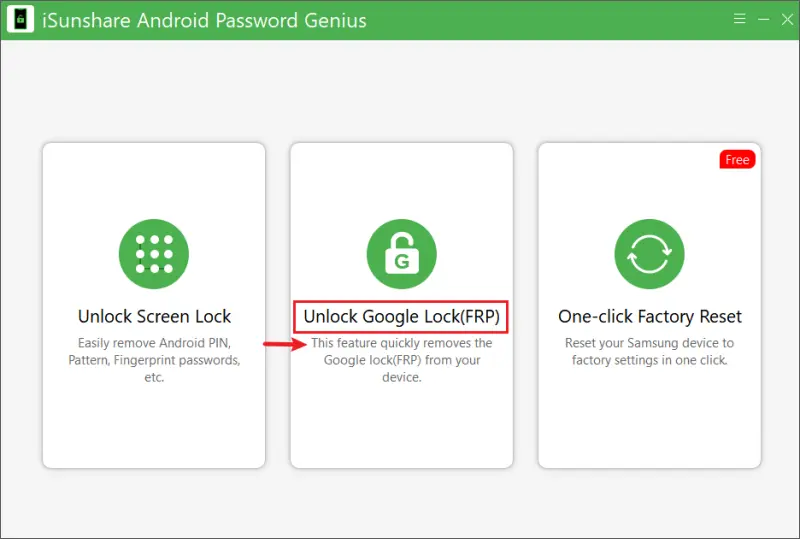Click the dial-pad Unlock Screen Lock icon

click(x=154, y=255)
